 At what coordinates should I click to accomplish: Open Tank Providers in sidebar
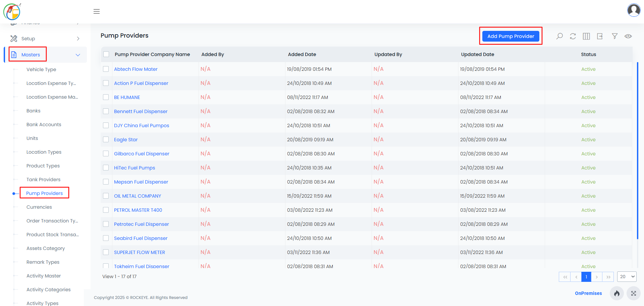(44, 180)
